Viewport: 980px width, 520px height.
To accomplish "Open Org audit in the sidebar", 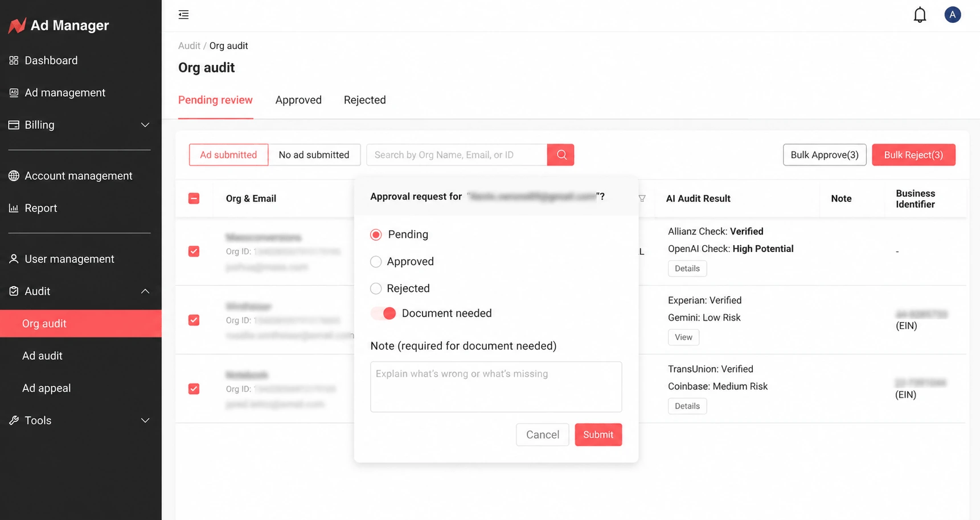I will tap(81, 324).
